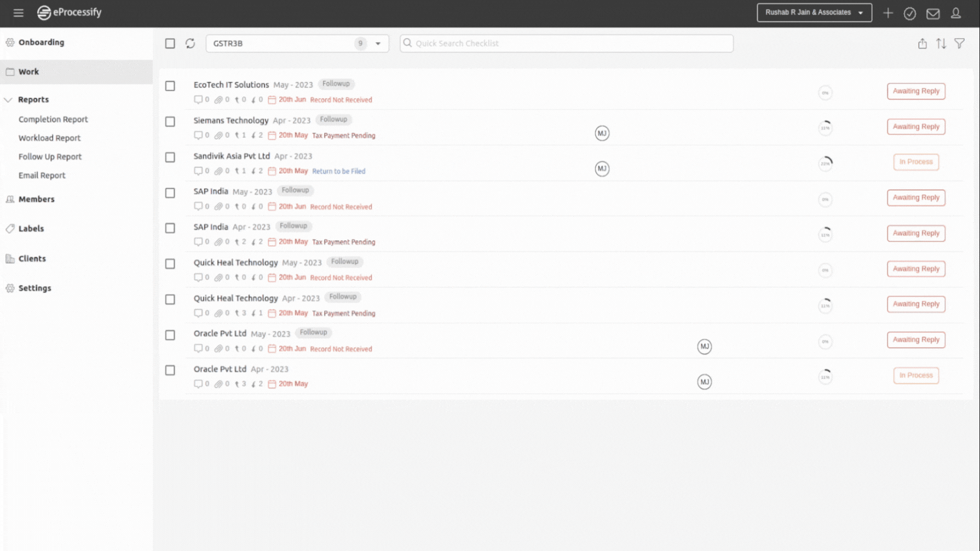Viewport: 980px width, 551px height.
Task: Check the Siemans Technology row checkbox
Action: point(170,121)
